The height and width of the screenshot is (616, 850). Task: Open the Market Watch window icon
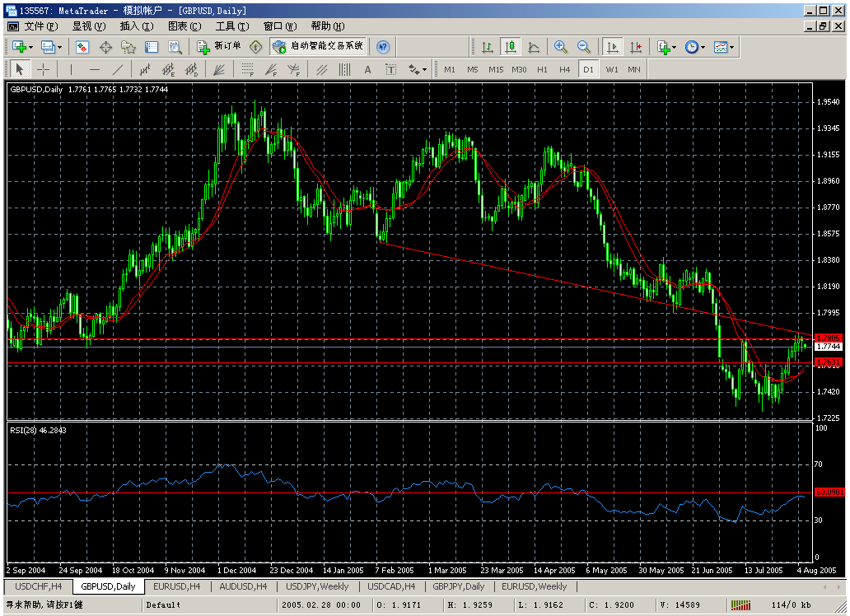point(82,47)
